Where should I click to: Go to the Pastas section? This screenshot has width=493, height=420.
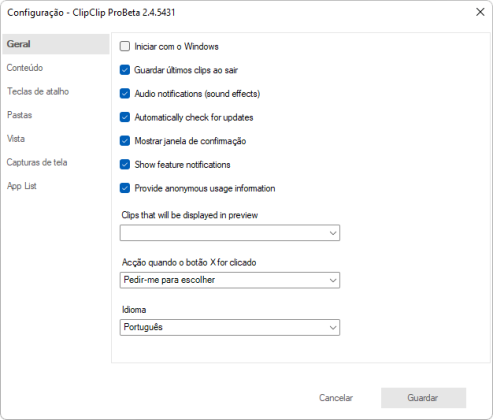tap(19, 115)
